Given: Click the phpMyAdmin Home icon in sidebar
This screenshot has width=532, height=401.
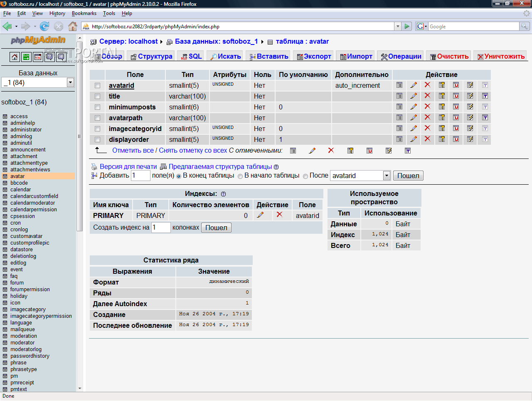Looking at the screenshot, I should tap(15, 57).
